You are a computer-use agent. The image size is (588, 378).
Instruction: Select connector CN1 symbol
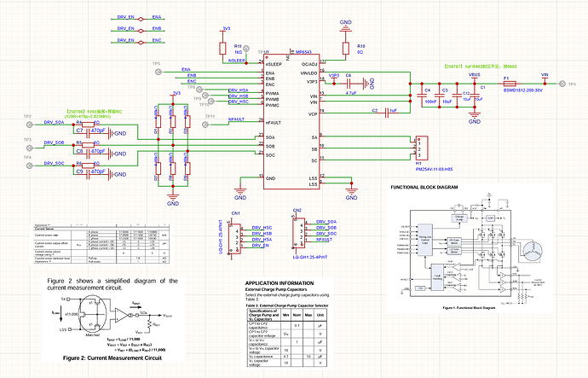234,238
